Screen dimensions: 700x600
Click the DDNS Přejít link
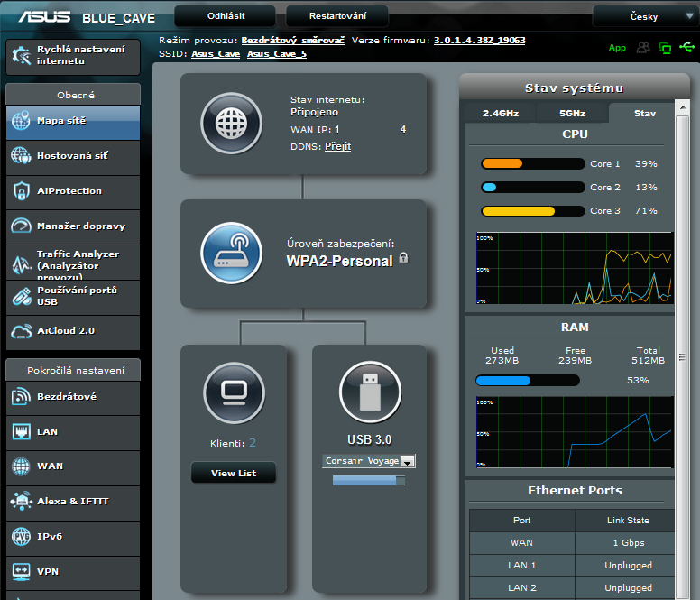tap(337, 146)
